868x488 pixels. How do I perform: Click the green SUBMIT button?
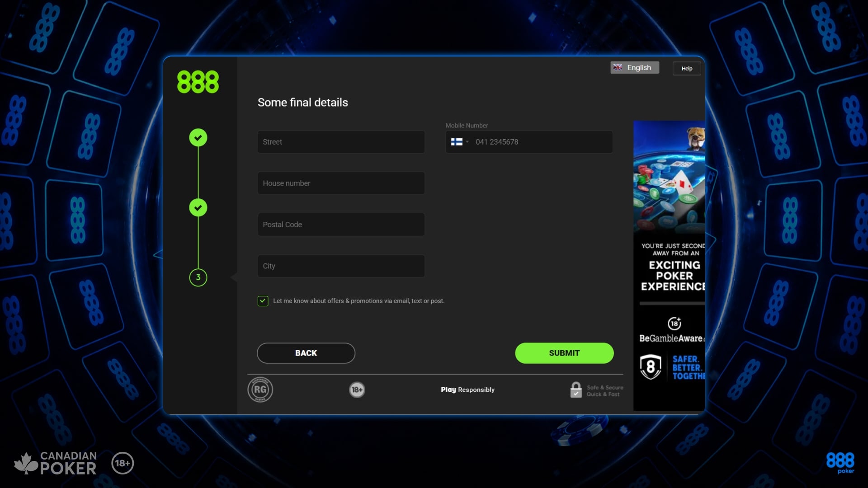tap(564, 353)
